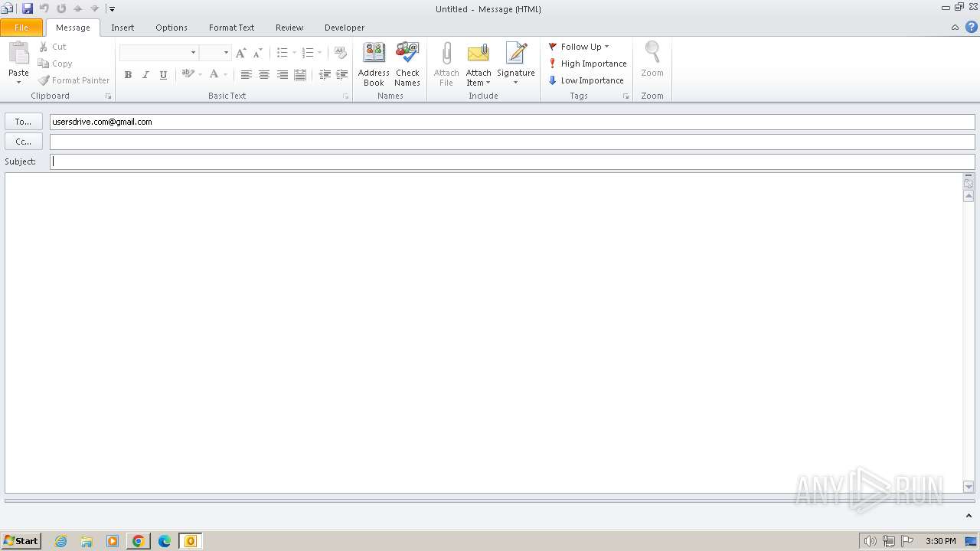Click the Increase Indent icon

342,75
